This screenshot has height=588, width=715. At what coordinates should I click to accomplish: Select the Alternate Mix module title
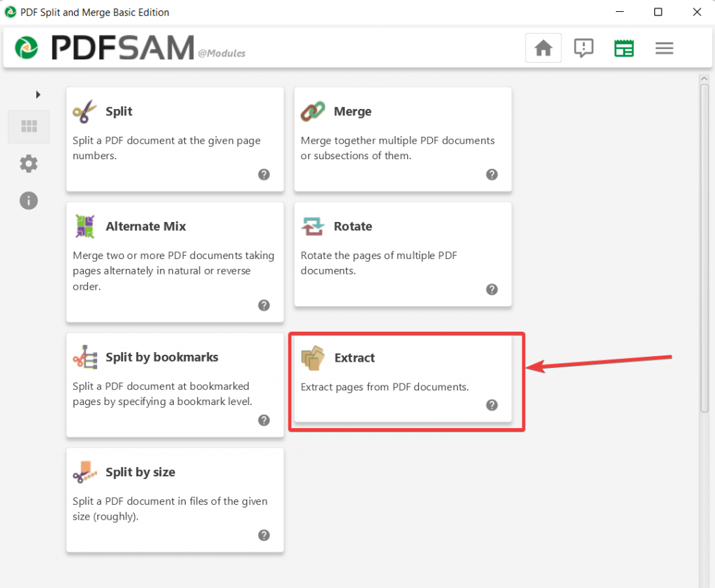(146, 226)
